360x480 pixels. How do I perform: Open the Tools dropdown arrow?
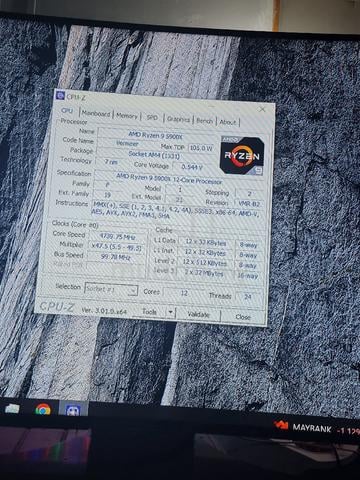click(x=171, y=313)
